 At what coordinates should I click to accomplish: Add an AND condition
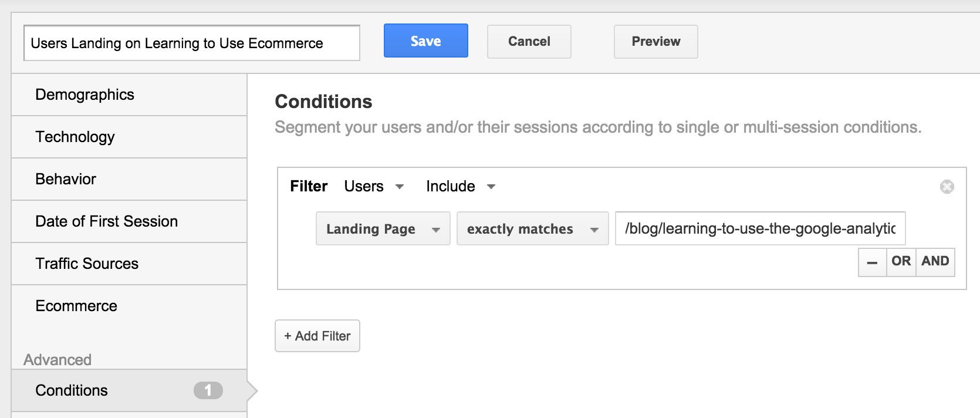935,262
